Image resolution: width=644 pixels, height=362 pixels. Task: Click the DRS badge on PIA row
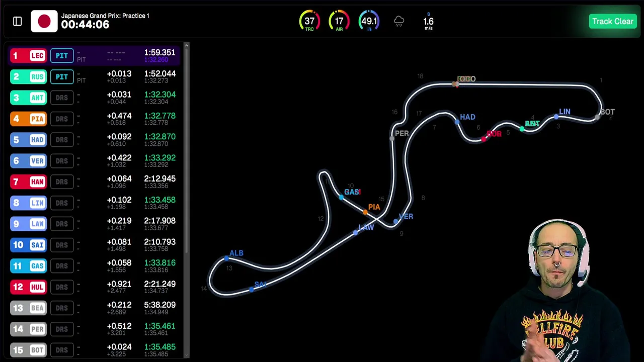coord(62,119)
